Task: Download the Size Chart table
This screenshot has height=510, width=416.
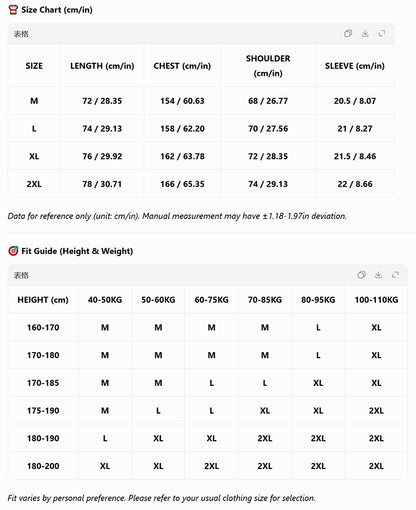Action: click(365, 33)
